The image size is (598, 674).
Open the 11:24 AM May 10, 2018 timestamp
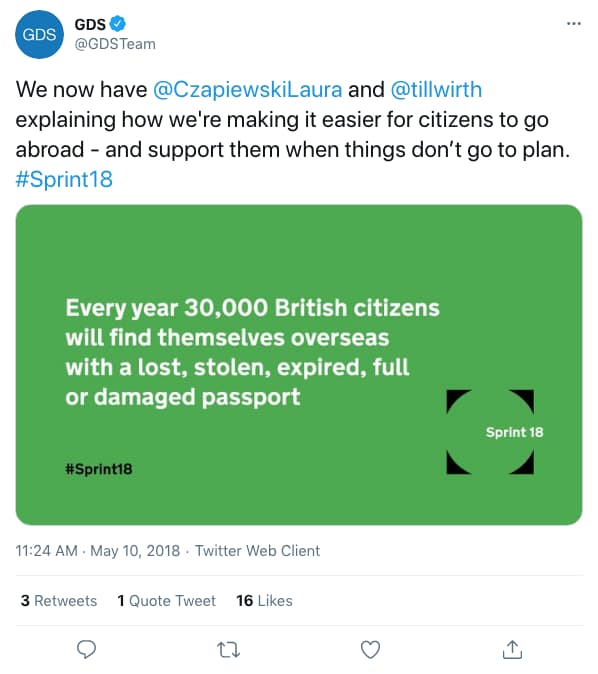(98, 551)
